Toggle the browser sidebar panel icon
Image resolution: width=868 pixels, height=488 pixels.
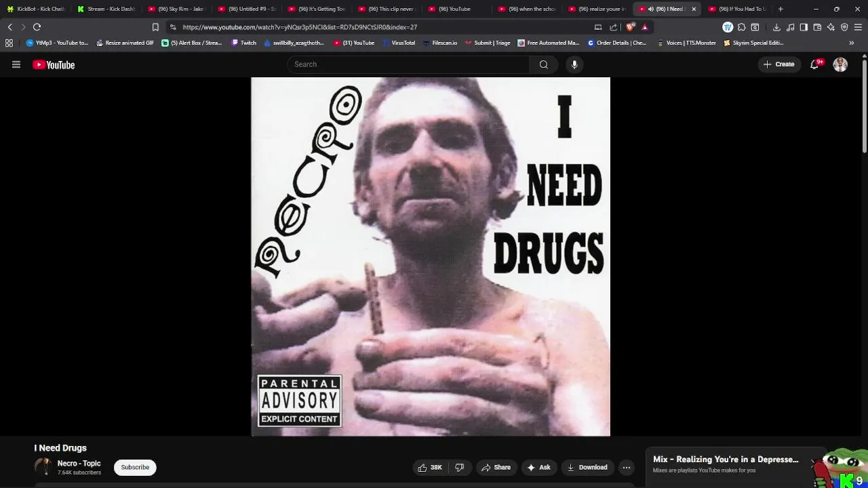804,27
